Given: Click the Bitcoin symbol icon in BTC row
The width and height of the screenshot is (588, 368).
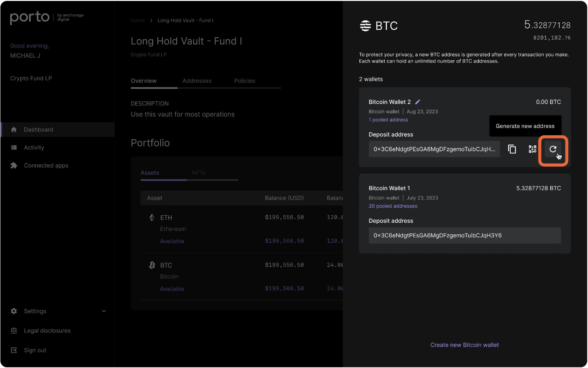Looking at the screenshot, I should [152, 265].
